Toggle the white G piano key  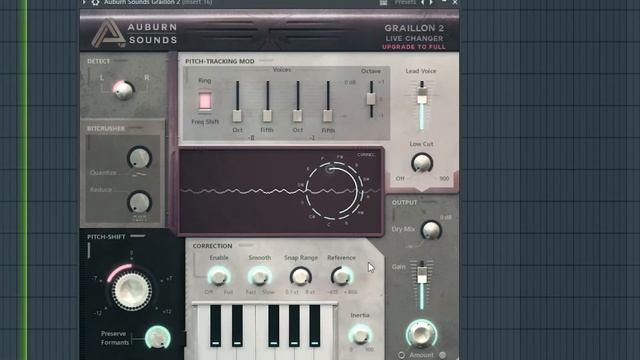[x=284, y=353]
